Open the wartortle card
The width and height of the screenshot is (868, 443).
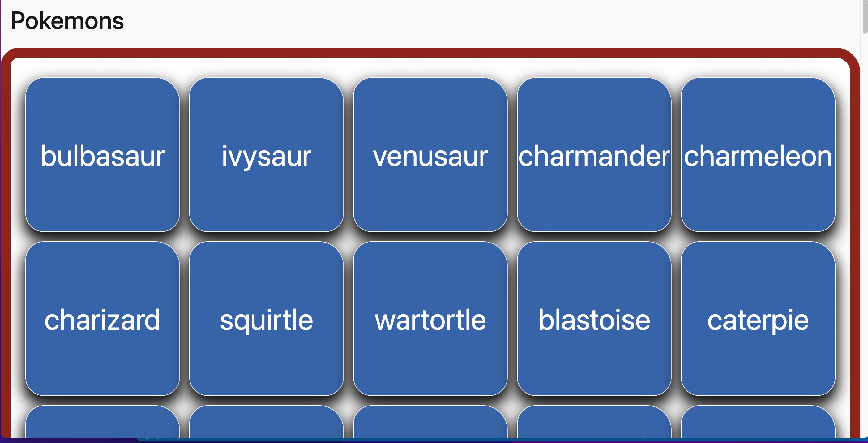pyautogui.click(x=430, y=319)
